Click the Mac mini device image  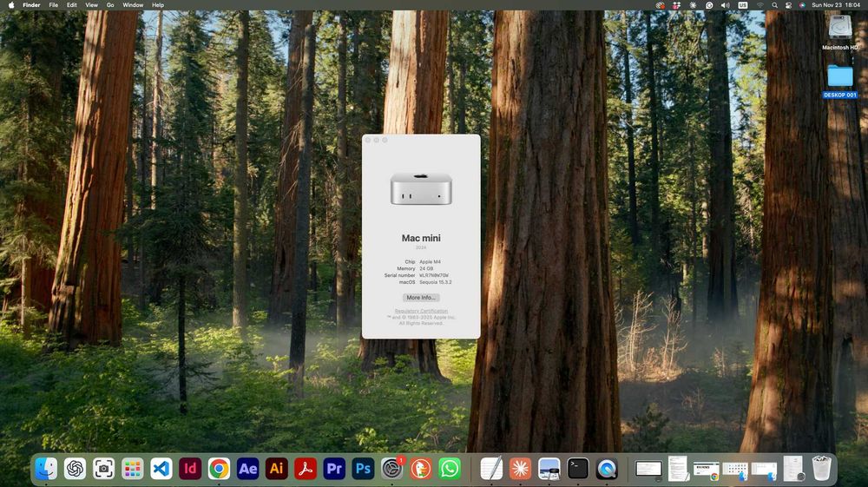(x=421, y=188)
